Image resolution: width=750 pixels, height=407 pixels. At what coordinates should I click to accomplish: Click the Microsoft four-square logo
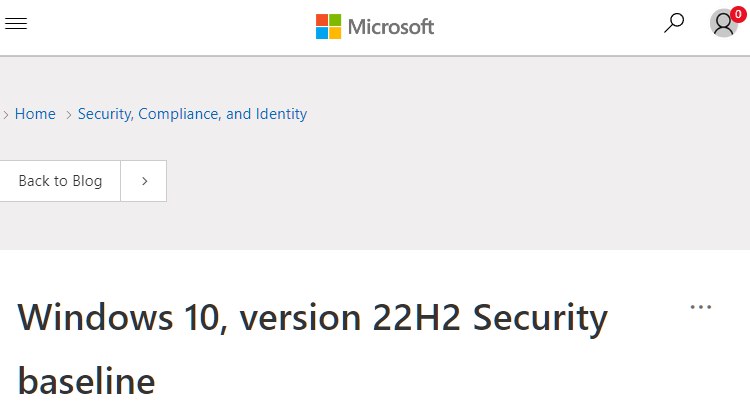[328, 26]
